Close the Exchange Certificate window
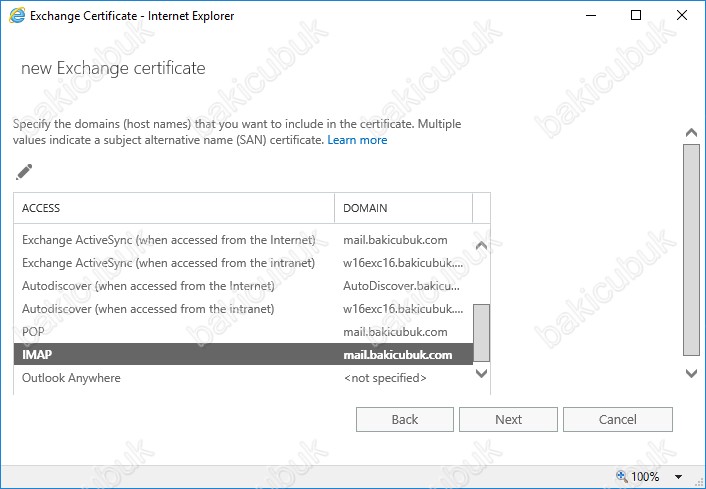The height and width of the screenshot is (489, 706). pos(682,15)
